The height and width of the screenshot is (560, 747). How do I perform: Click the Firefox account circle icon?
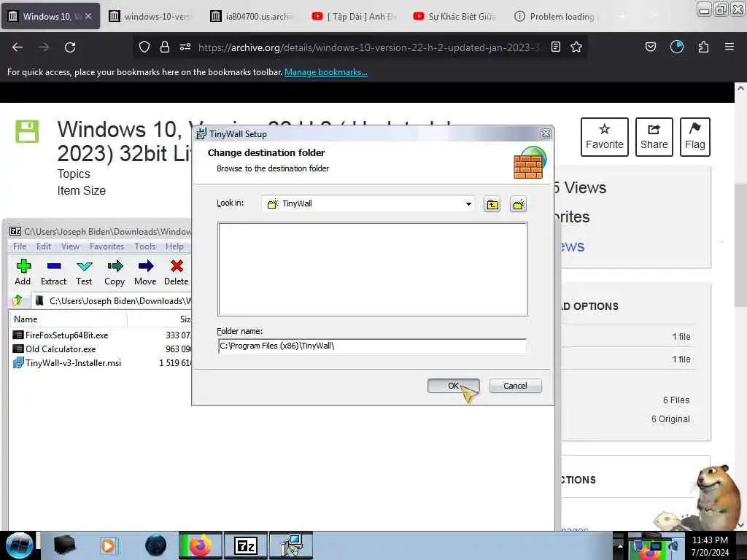[677, 47]
